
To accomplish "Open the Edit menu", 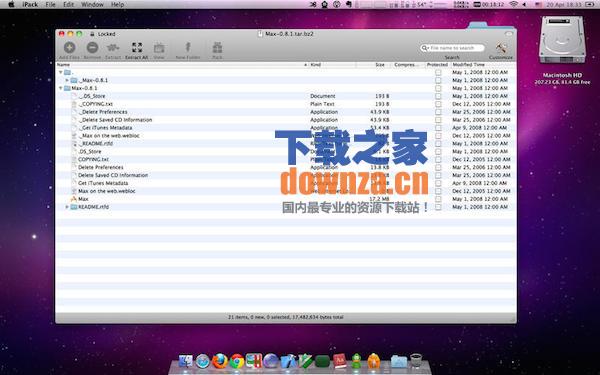I will [x=68, y=5].
